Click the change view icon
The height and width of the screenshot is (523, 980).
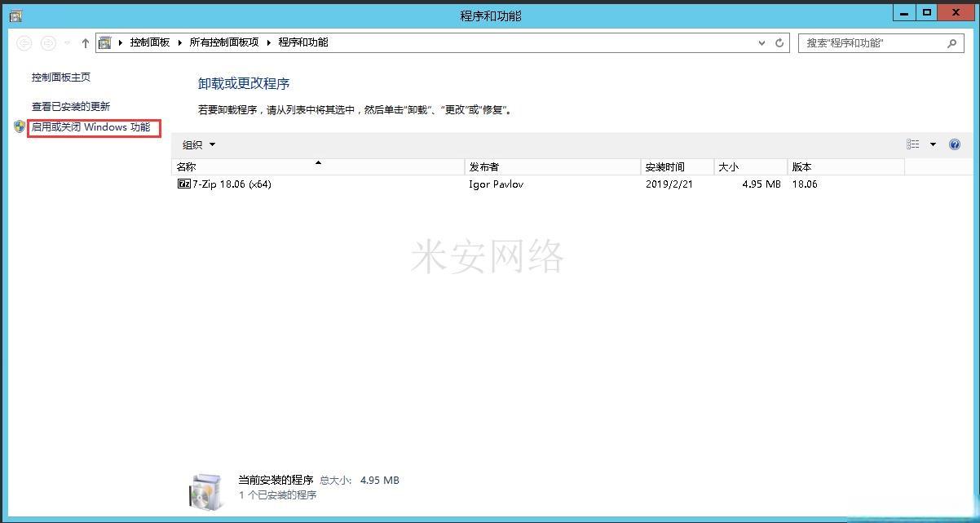pos(913,144)
